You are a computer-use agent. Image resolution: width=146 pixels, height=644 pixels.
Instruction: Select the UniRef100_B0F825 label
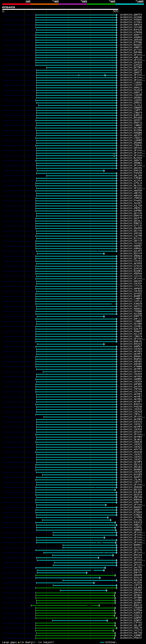131,30
